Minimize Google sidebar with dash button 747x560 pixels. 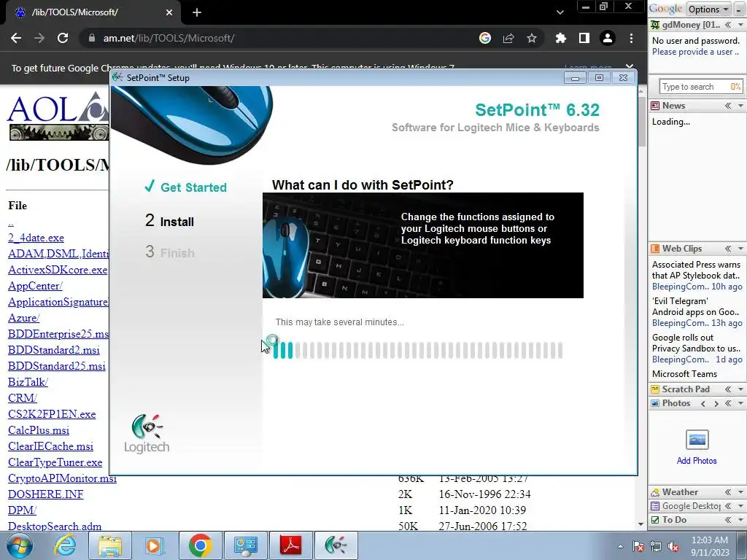(739, 9)
